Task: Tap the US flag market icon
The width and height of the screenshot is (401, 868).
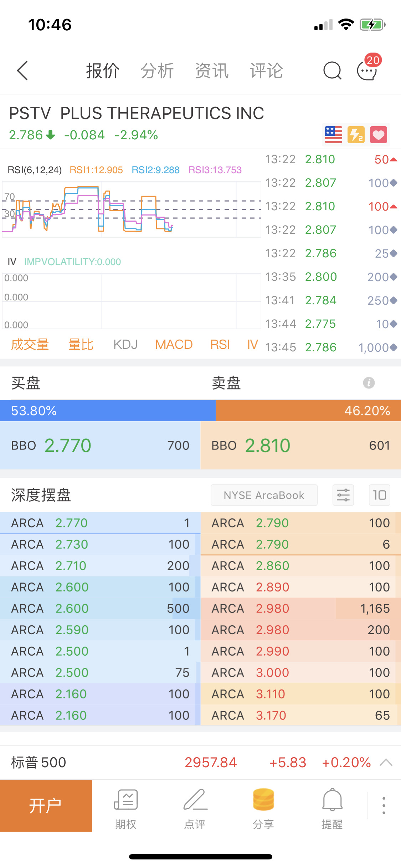Action: 334,135
